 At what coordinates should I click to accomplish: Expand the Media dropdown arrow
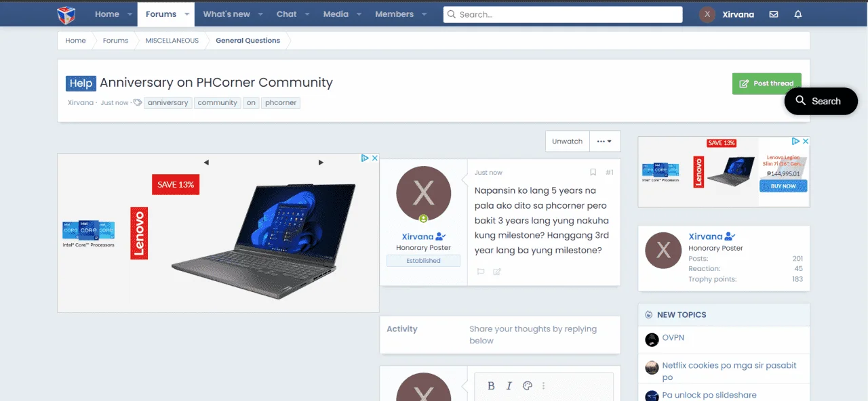point(359,14)
